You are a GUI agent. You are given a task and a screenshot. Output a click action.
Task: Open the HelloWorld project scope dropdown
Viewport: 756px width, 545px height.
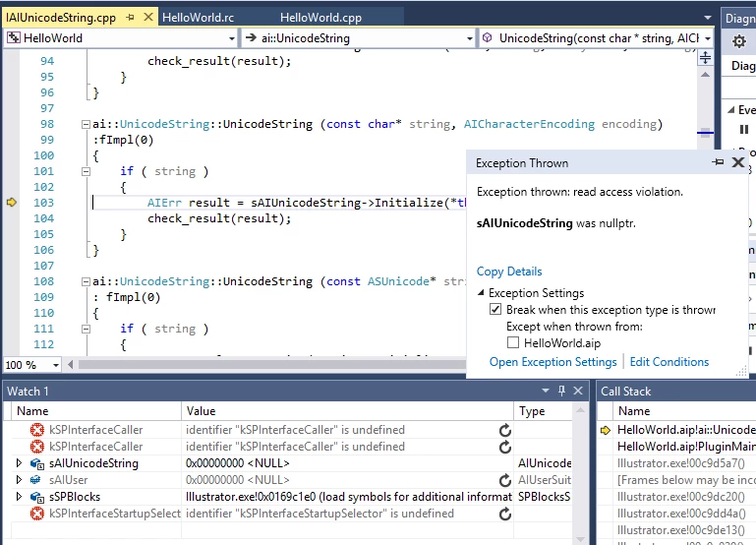tap(232, 38)
